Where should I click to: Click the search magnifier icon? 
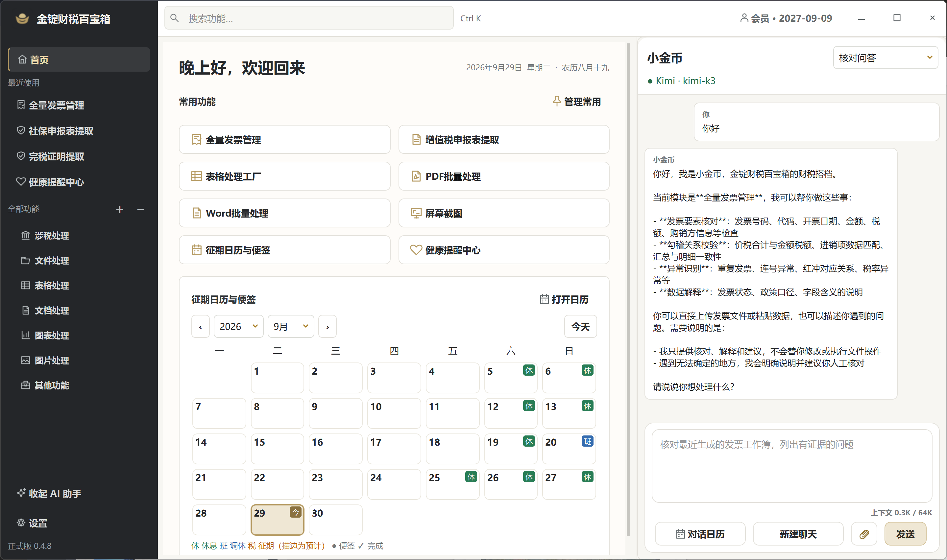pos(174,18)
